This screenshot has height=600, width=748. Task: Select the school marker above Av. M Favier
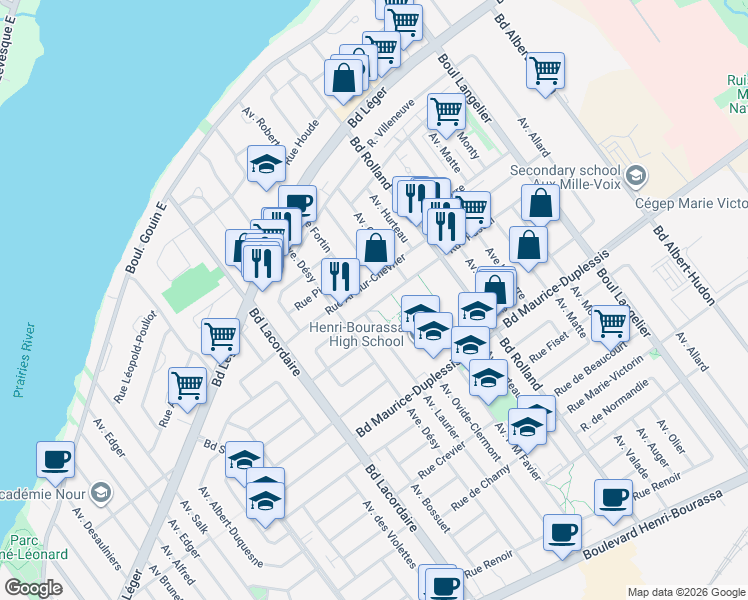tap(527, 428)
